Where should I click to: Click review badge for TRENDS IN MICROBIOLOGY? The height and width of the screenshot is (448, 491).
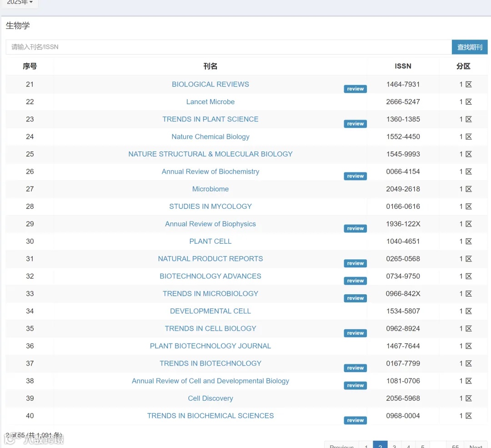click(355, 298)
